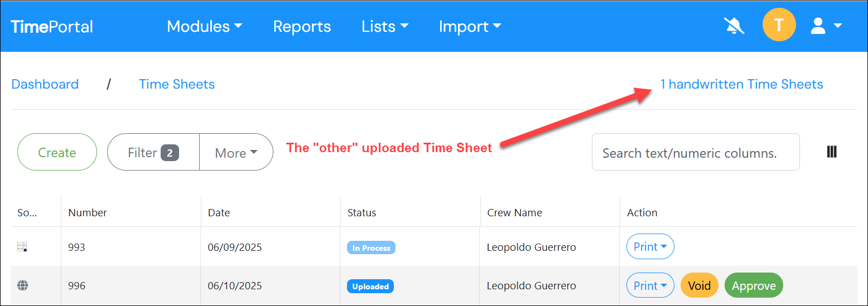Open the user account profile icon
868x306 pixels.
point(826,26)
